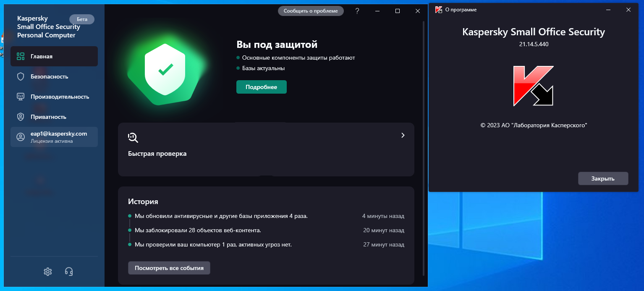Click the magnifier quick scan icon

click(133, 137)
